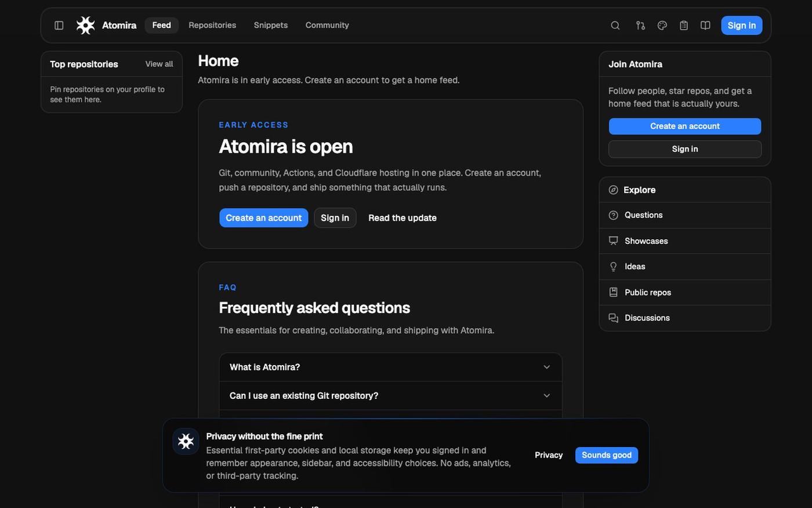
Task: Open the Repositories tab
Action: coord(212,26)
